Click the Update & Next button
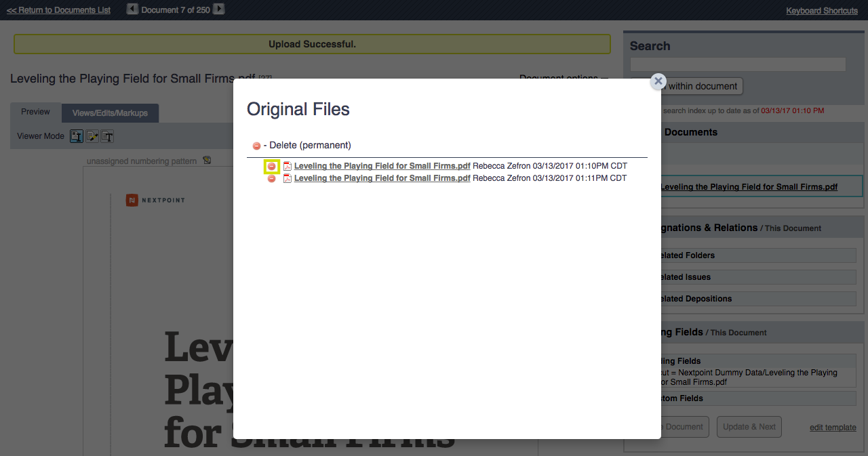 pos(749,427)
